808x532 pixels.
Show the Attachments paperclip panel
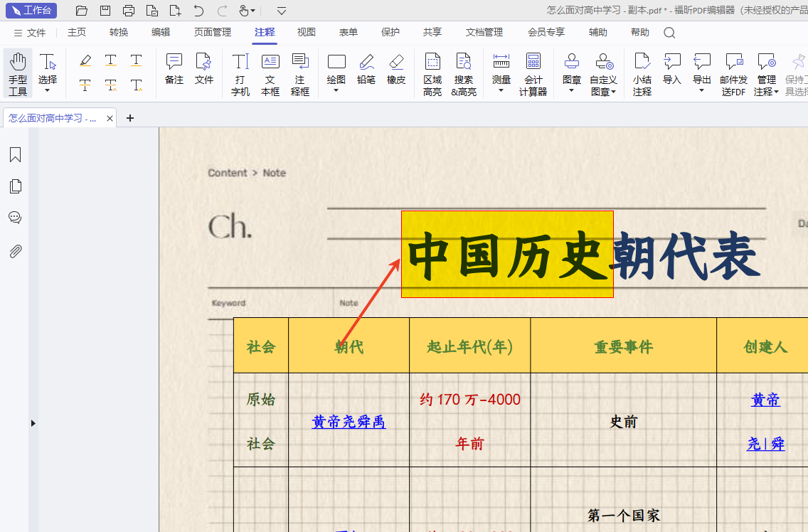[x=15, y=251]
